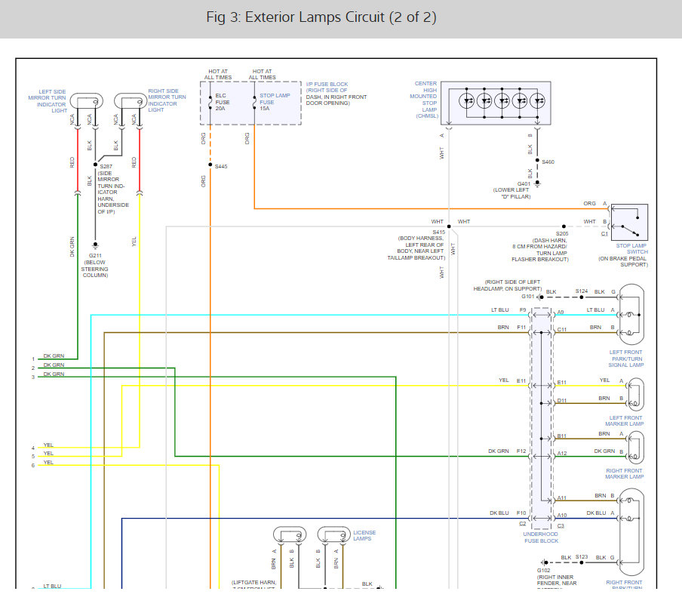Click the right front marker lamp symbol
The image size is (682, 616).
[635, 448]
